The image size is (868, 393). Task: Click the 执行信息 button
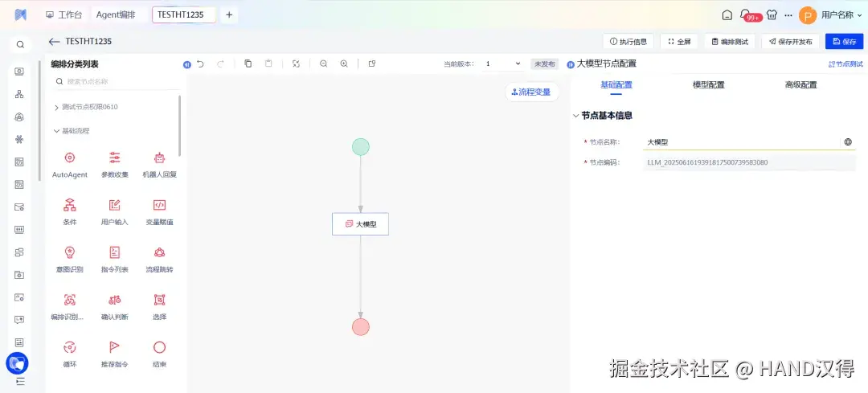click(628, 42)
